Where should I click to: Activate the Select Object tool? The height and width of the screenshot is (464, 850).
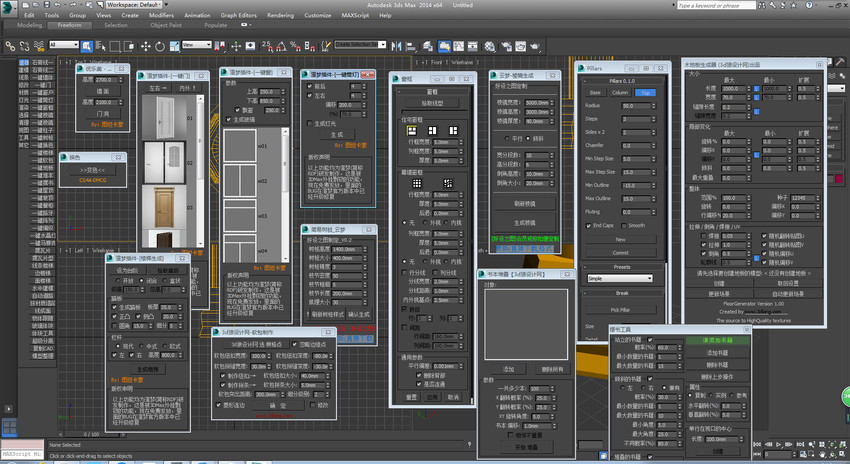(87, 46)
